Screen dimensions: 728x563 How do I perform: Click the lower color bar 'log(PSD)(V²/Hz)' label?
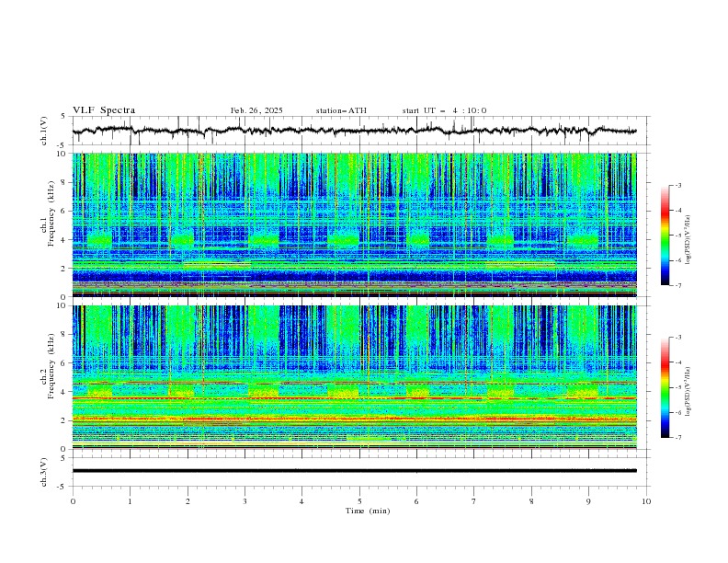688,391
